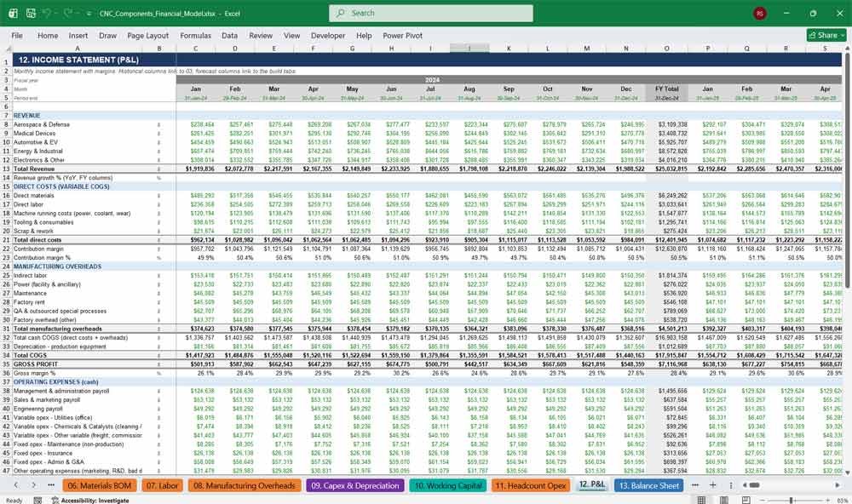Click the Save icon in Quick Access Toolbar
This screenshot has height=504, width=852.
click(x=31, y=13)
